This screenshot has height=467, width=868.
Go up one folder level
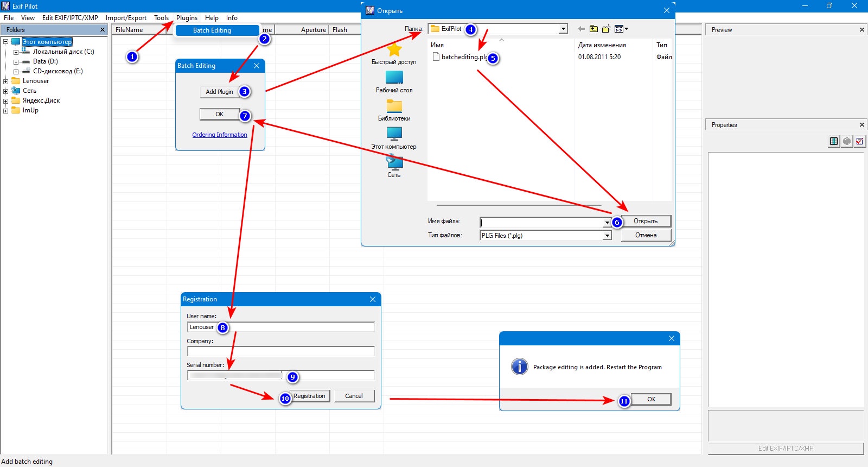[593, 29]
